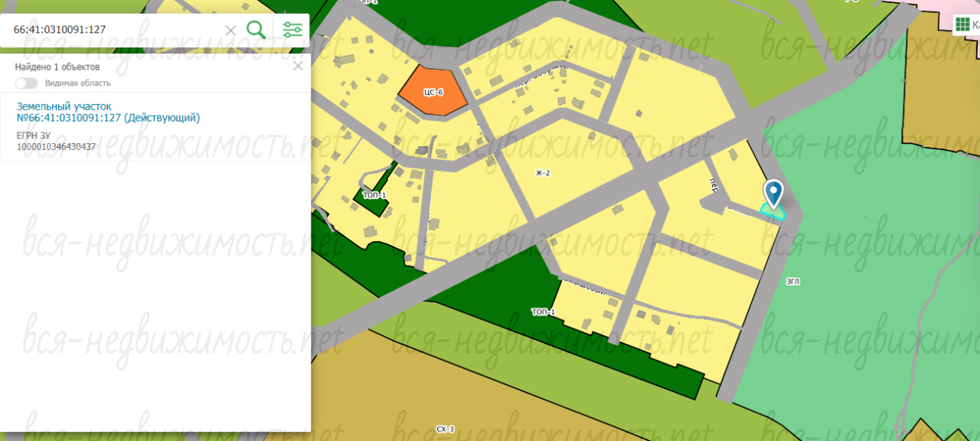980x441 pixels.
Task: Click the Ж-2 residential zone label
Action: click(543, 173)
